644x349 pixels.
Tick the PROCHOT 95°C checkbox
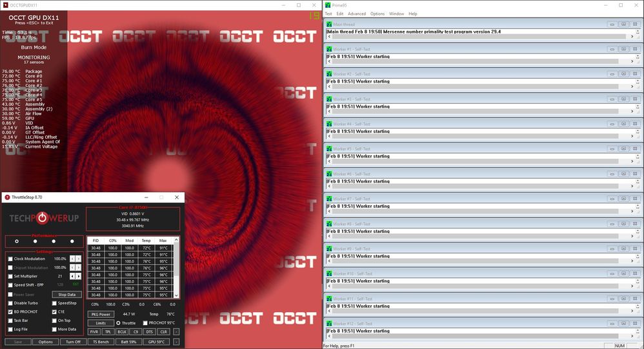tap(145, 323)
